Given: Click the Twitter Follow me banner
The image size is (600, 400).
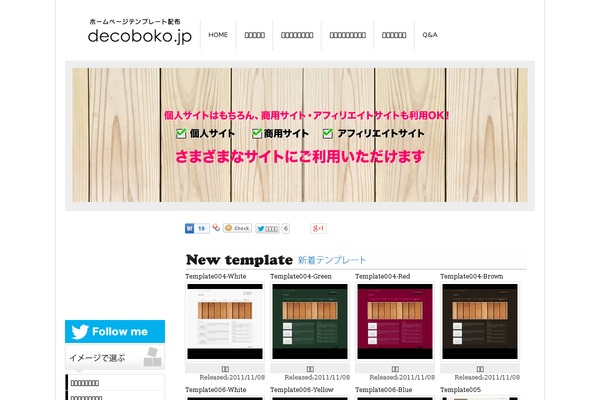Looking at the screenshot, I should tap(115, 331).
